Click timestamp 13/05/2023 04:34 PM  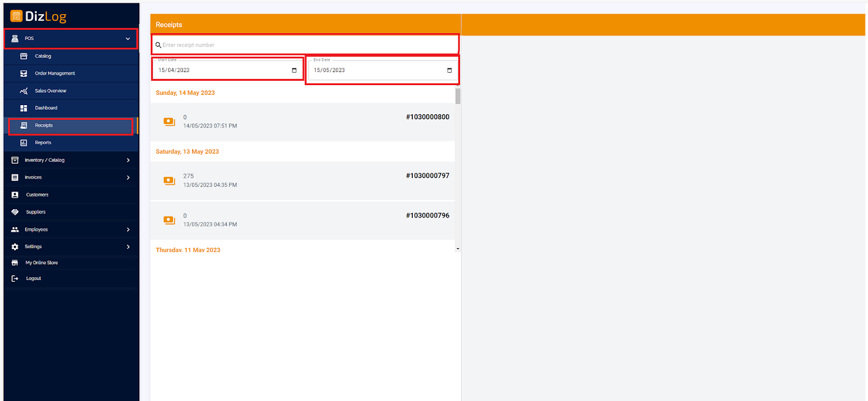(x=210, y=224)
